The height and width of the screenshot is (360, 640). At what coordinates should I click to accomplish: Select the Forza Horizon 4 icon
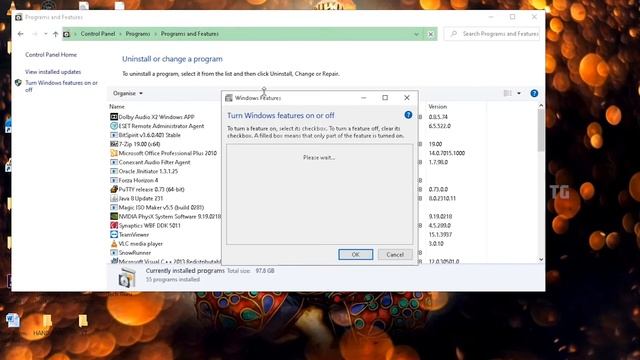point(114,180)
